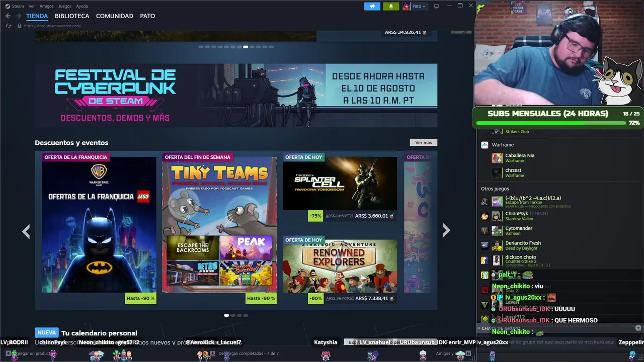The height and width of the screenshot is (362, 644).
Task: Click the Renowned Explorers ARS$ 7.338,41 price
Action: 371,298
